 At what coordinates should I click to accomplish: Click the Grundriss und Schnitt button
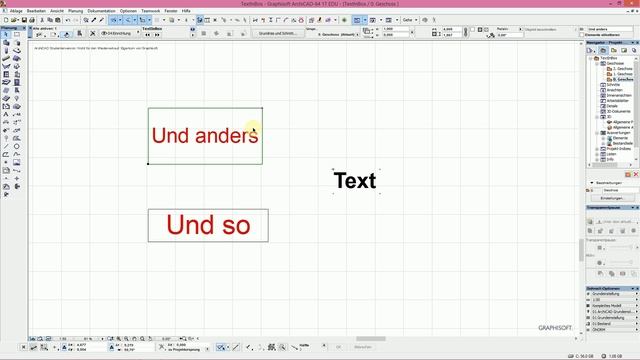278,33
